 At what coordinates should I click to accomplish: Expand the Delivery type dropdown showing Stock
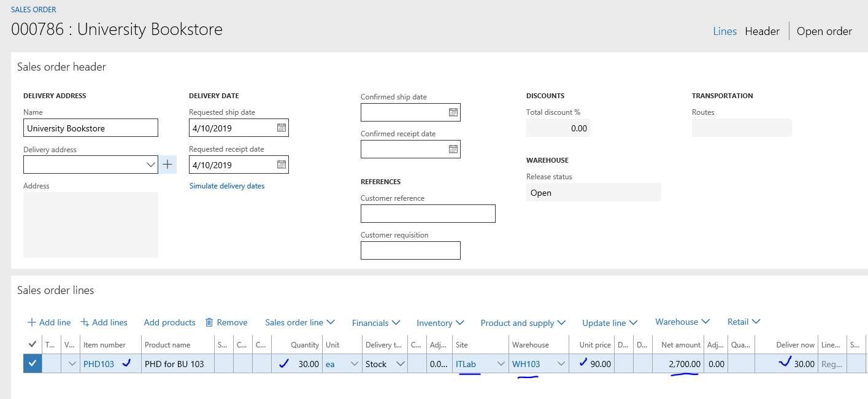pyautogui.click(x=401, y=364)
